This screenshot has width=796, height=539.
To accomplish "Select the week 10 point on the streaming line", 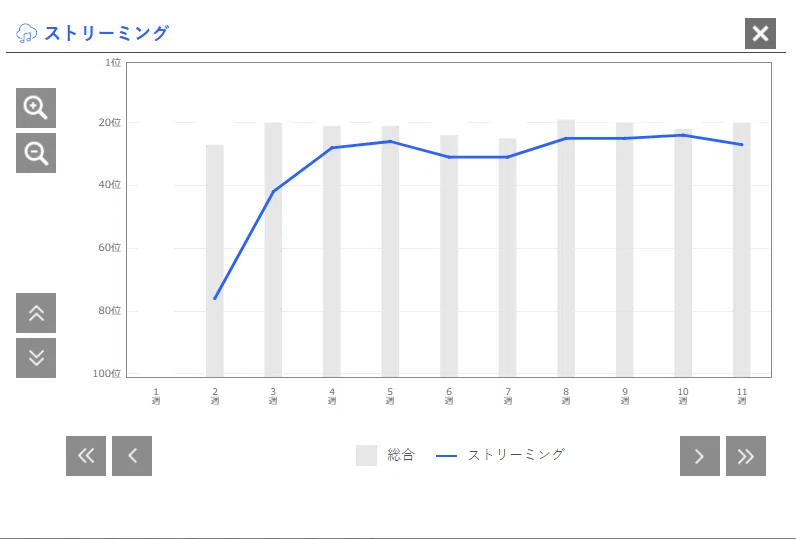I will (683, 135).
